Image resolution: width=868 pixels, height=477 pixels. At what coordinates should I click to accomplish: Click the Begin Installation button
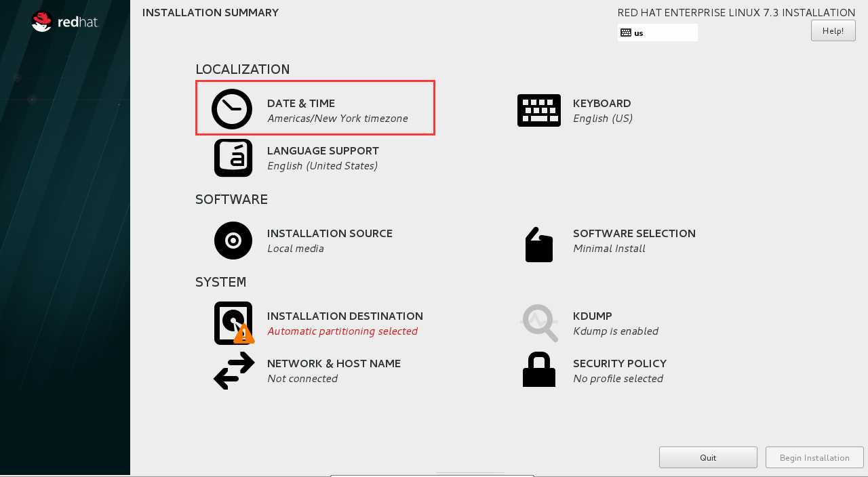(x=814, y=457)
